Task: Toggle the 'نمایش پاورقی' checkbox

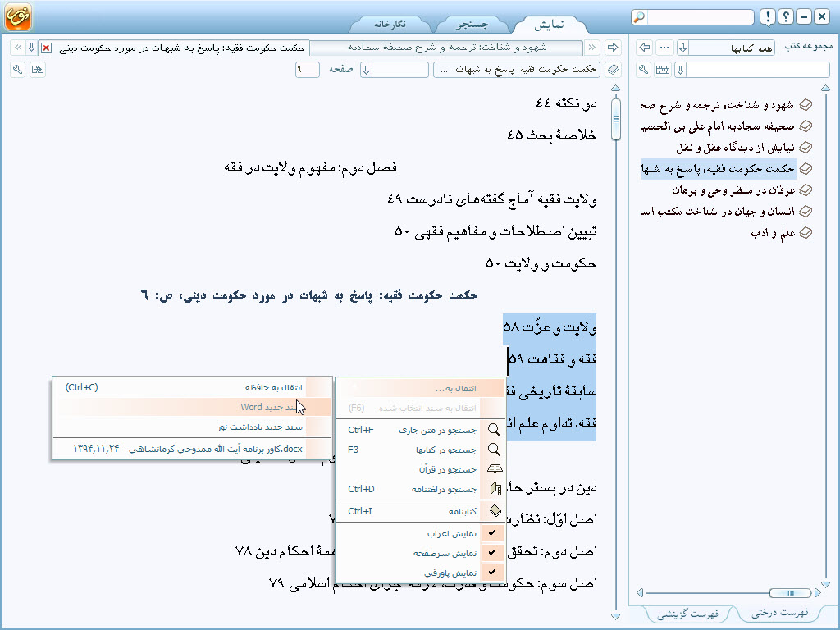Action: 493,572
